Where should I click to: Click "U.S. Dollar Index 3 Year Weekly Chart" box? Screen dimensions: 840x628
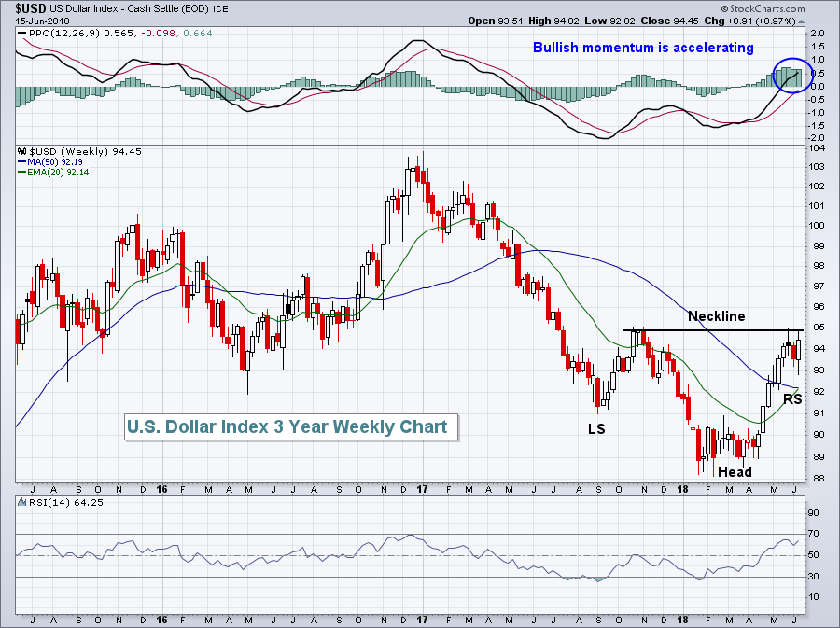291,426
